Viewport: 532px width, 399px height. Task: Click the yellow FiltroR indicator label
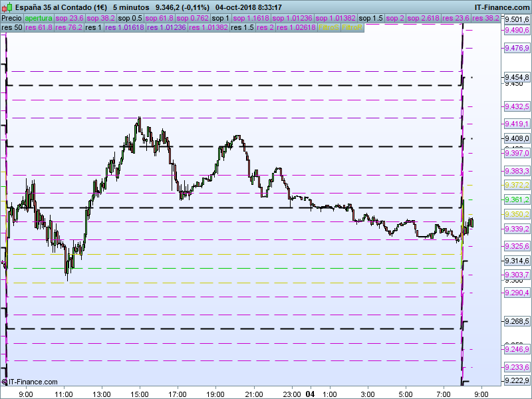pos(352,27)
